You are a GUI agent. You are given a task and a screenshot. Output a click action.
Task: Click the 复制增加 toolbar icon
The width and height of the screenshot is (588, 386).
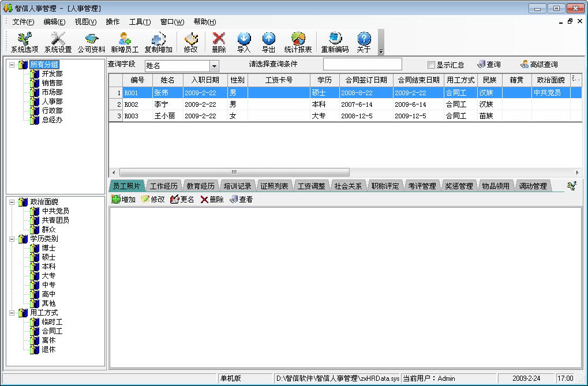(x=158, y=42)
